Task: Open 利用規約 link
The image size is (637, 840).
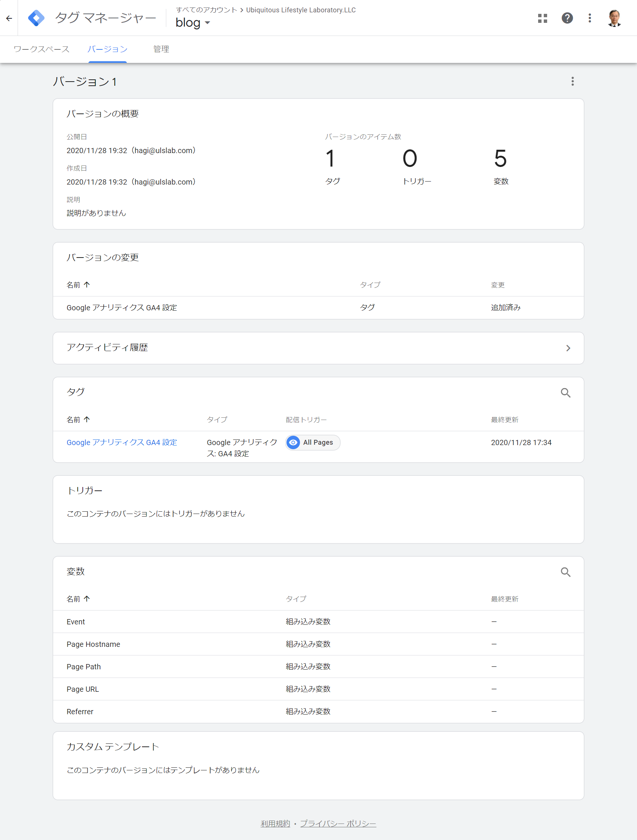Action: (275, 823)
